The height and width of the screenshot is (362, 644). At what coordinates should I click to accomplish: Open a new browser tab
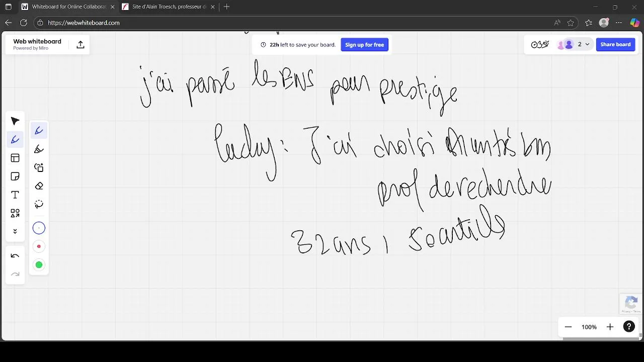(227, 7)
